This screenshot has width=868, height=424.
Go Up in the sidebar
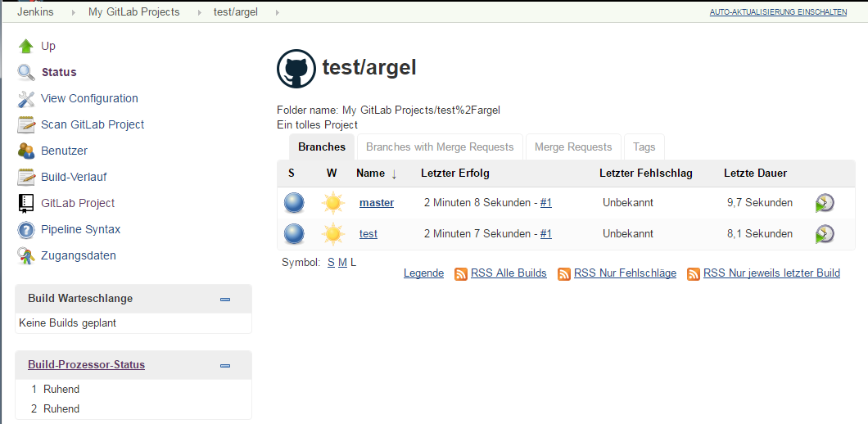[x=48, y=46]
